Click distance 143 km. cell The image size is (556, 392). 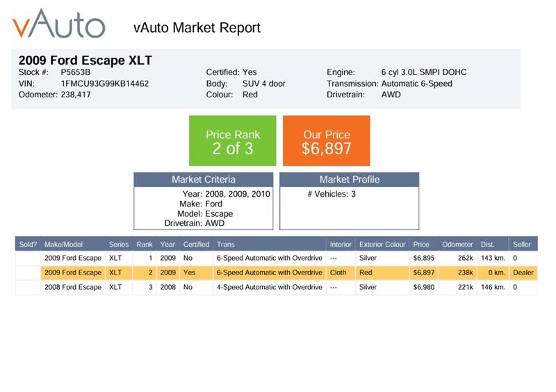[493, 259]
